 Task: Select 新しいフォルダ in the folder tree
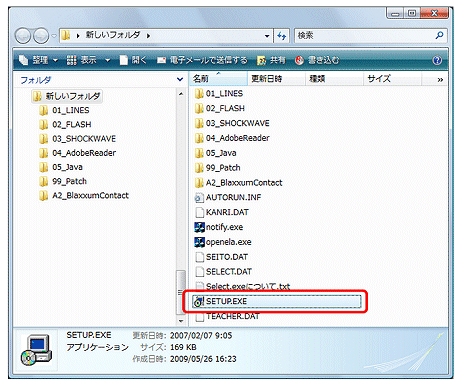coord(67,96)
